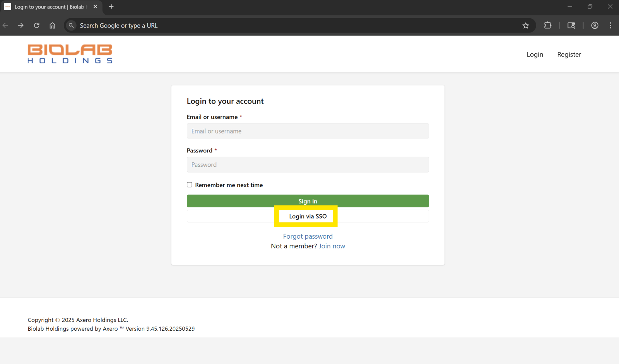The image size is (619, 364).
Task: Open the three-dot browser menu
Action: click(x=610, y=25)
